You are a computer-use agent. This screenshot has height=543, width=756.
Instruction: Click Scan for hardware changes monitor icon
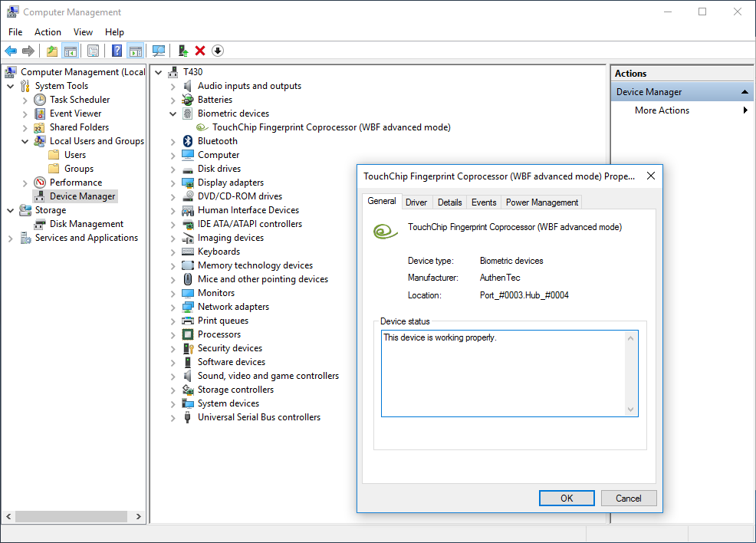(158, 51)
